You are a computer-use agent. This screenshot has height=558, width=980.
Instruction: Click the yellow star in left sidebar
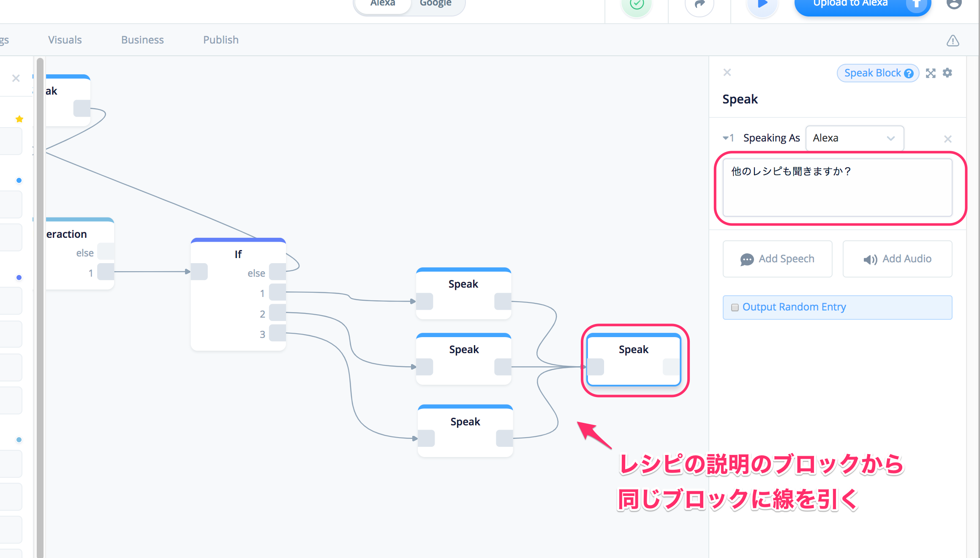19,119
